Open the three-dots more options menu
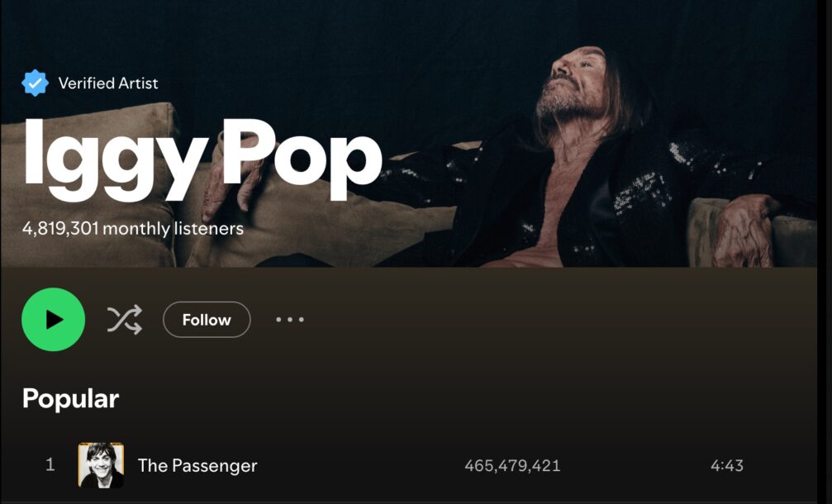Image resolution: width=832 pixels, height=504 pixels. pos(290,320)
